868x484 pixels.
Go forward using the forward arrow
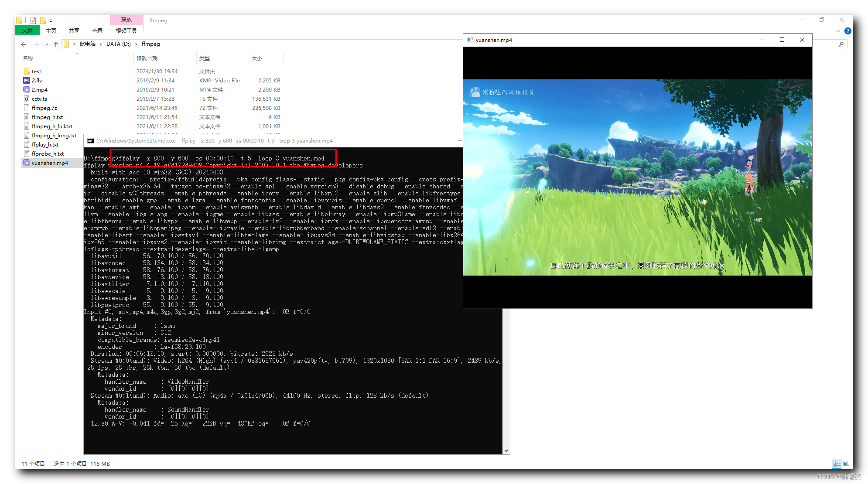pos(37,44)
